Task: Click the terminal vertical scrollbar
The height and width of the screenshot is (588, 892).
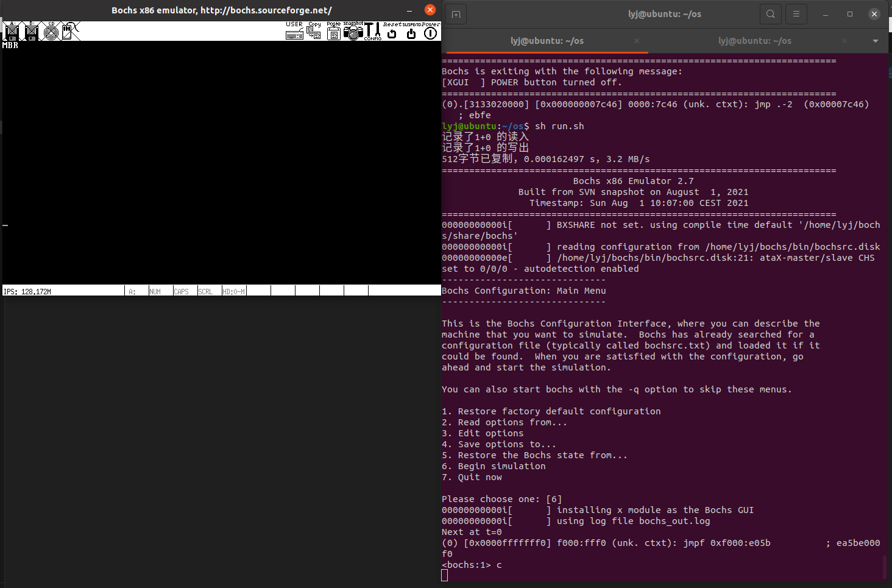Action: click(x=885, y=567)
